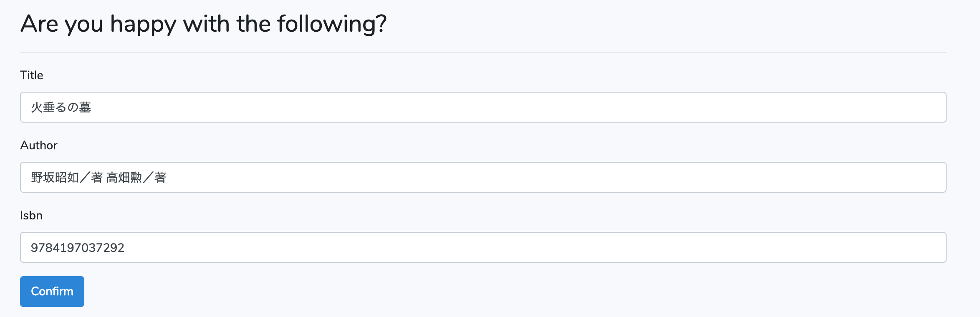The height and width of the screenshot is (317, 980).
Task: Place cursor on the 野坂昭如／著 author name
Action: click(67, 177)
